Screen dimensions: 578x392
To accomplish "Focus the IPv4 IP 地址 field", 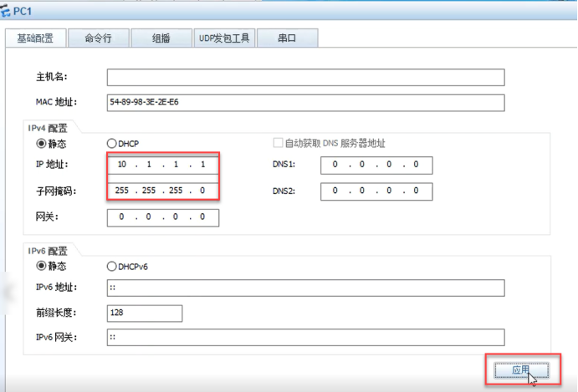I will pos(163,165).
